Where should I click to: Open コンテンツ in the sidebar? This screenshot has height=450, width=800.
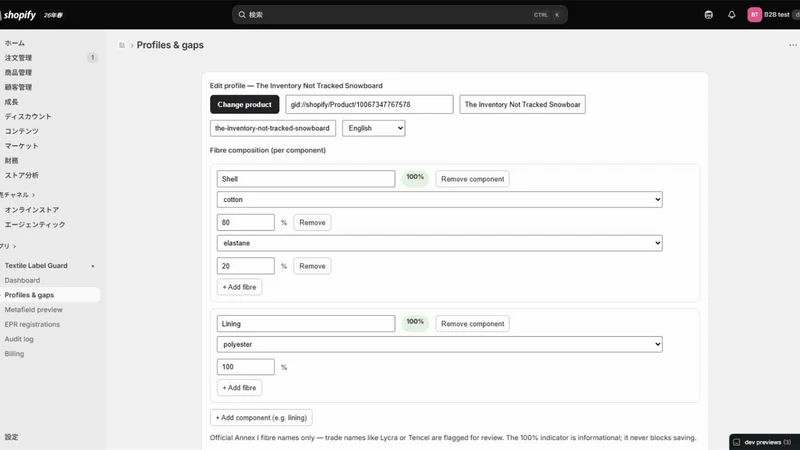pyautogui.click(x=21, y=131)
